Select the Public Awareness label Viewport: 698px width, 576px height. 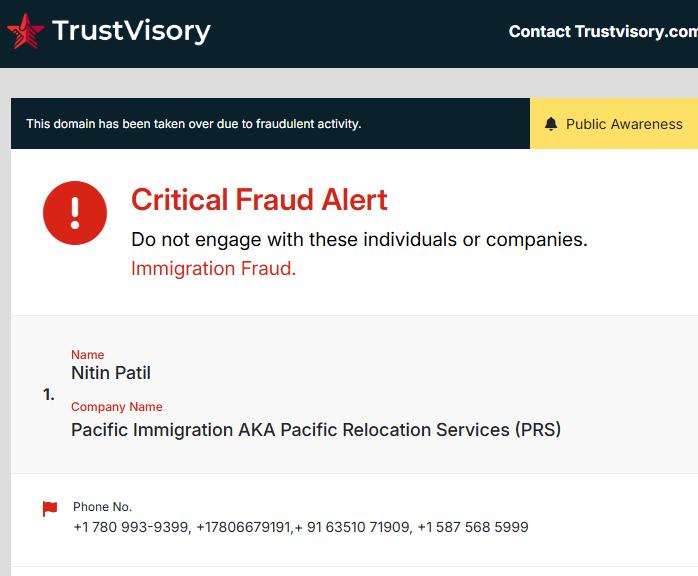(x=624, y=124)
